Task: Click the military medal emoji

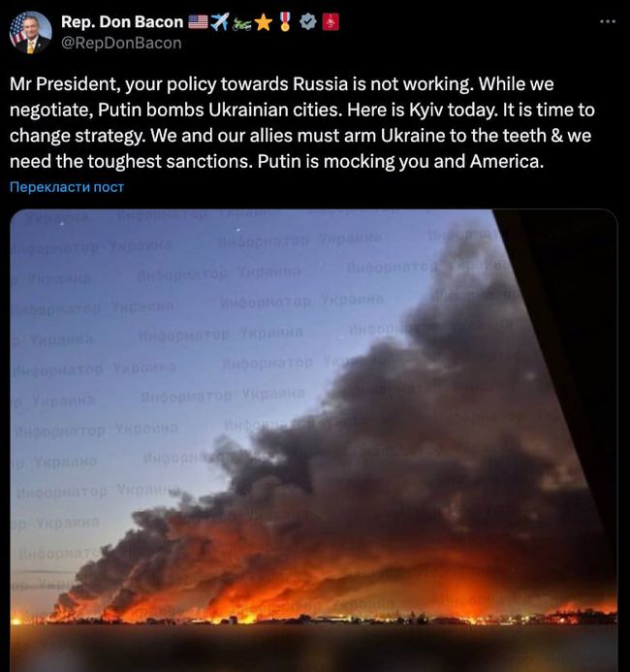Action: [x=285, y=21]
